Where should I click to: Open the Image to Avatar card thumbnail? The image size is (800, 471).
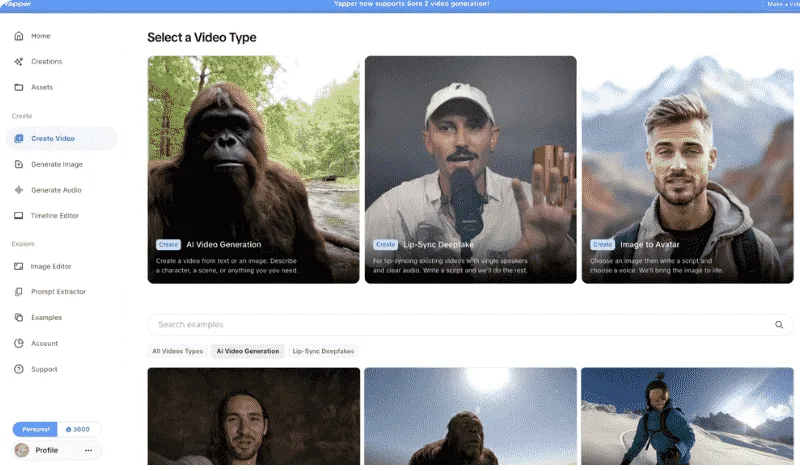(x=687, y=169)
